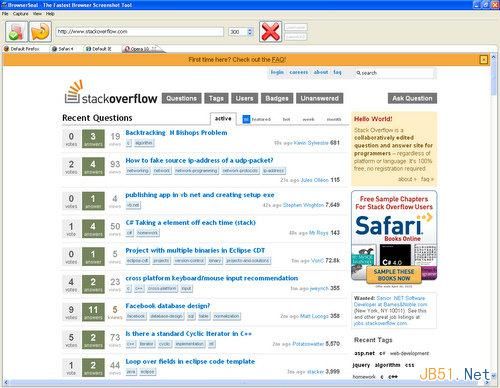Open the Project with multiple binaries Eclipse question
The width and height of the screenshot is (500, 388).
pos(195,250)
